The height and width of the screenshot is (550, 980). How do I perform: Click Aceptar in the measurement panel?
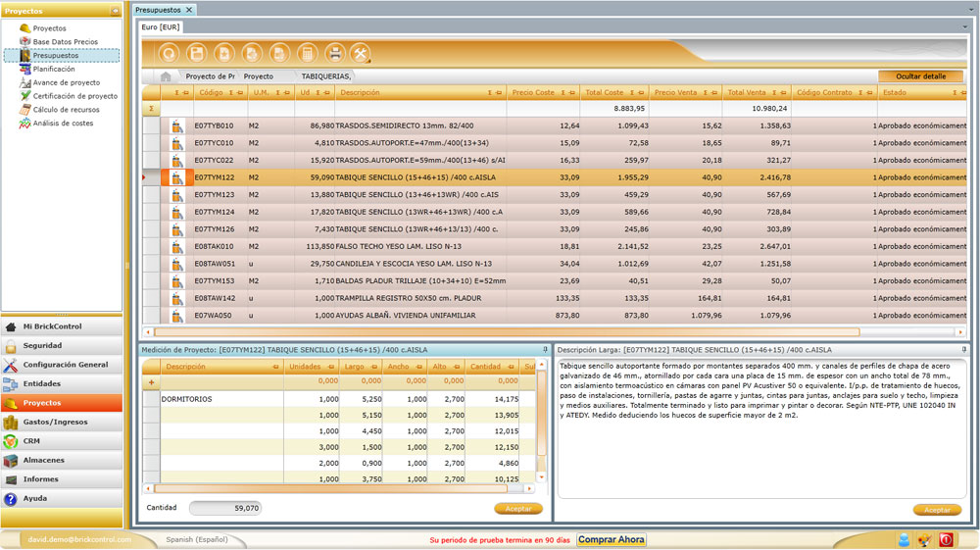click(x=518, y=509)
